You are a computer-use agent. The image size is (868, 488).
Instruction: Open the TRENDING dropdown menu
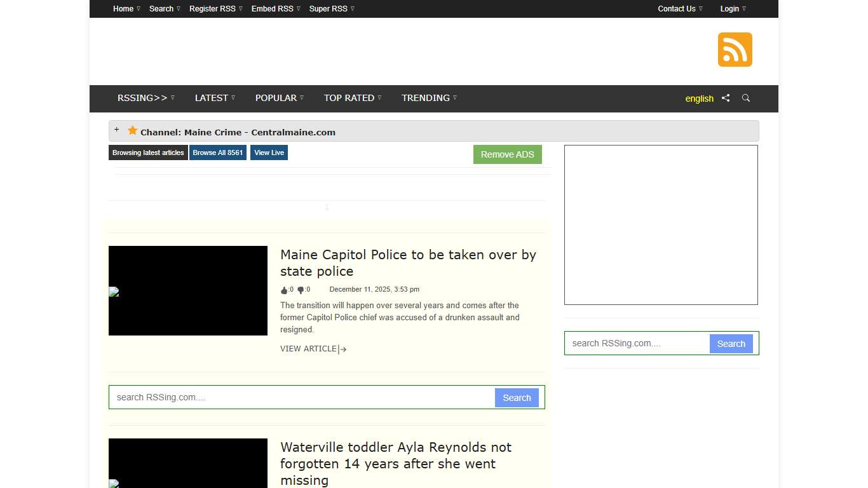point(428,98)
